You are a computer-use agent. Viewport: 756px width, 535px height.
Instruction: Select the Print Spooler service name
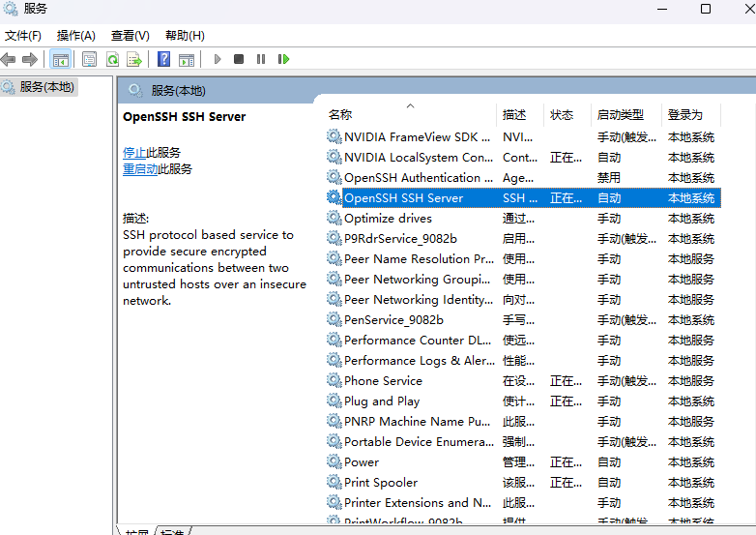coord(381,483)
